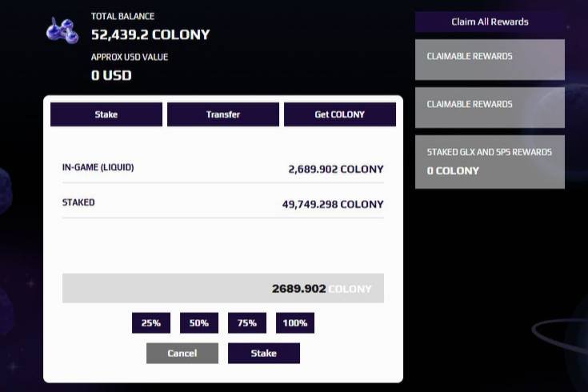The height and width of the screenshot is (392, 588).
Task: Open the Transfer tab
Action: [x=223, y=114]
